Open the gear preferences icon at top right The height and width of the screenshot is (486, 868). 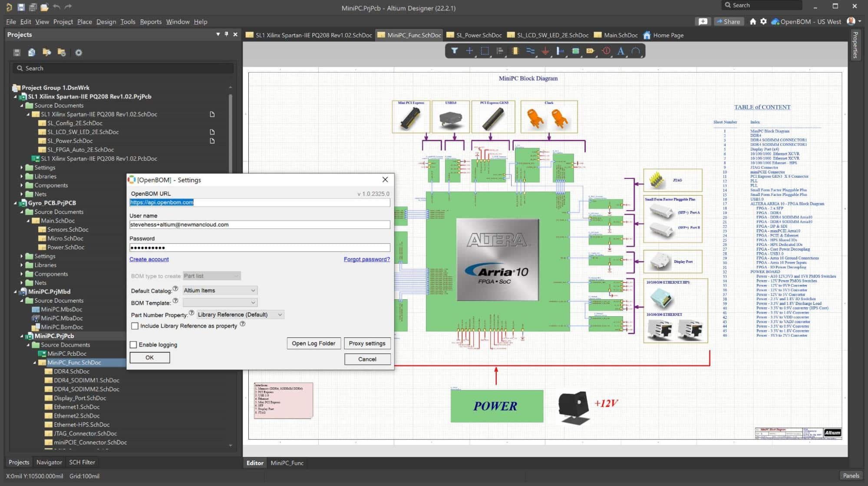point(763,21)
